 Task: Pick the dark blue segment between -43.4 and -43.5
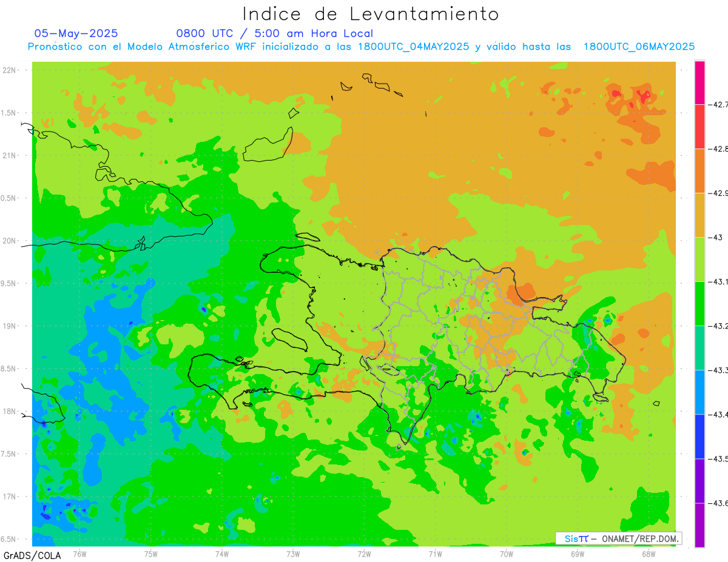coord(699,437)
